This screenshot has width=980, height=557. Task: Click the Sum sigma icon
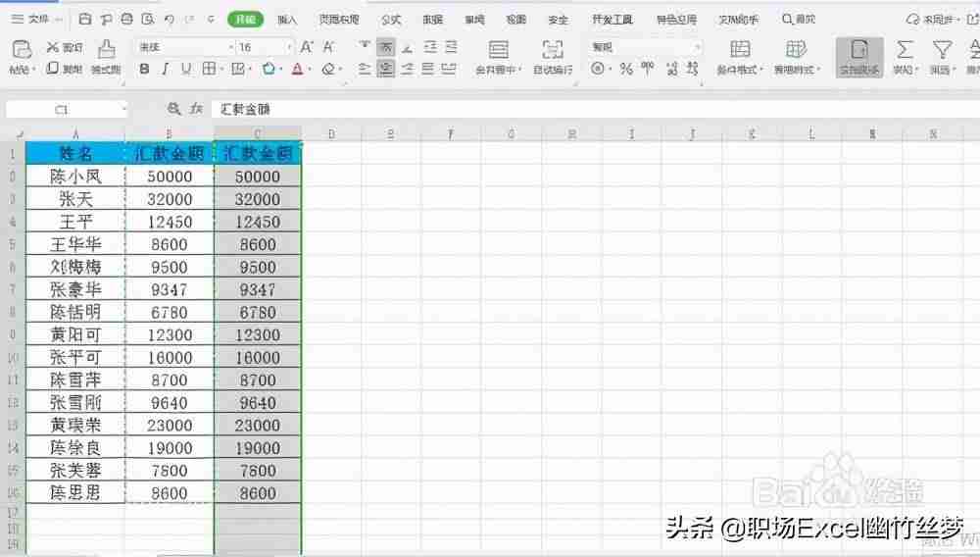tap(905, 49)
